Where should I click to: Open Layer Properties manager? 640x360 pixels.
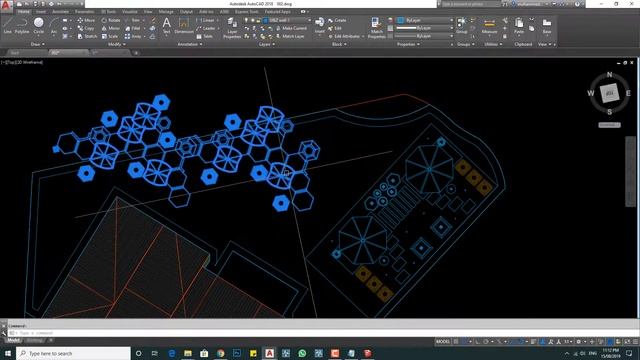tap(232, 28)
